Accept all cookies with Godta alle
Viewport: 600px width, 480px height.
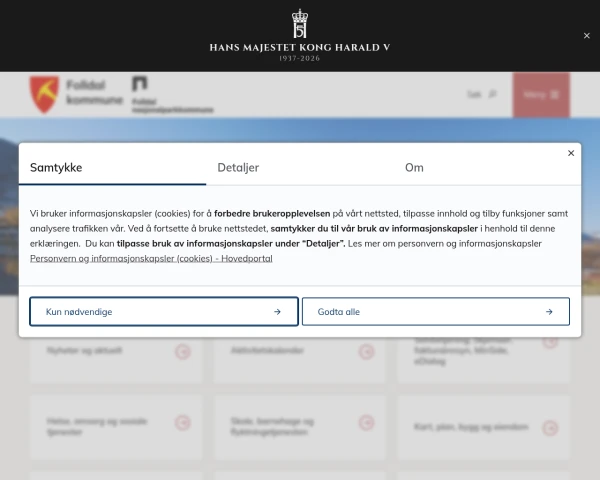(436, 312)
